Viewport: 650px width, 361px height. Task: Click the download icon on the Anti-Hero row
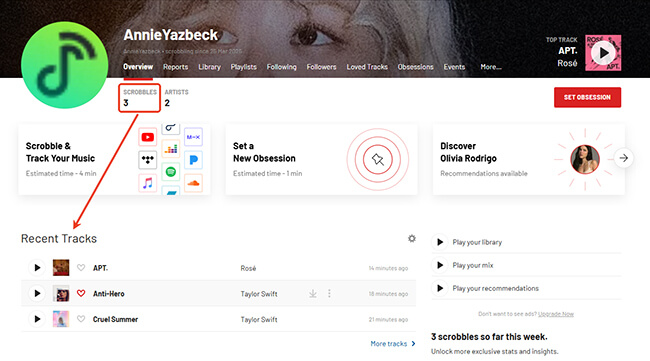point(313,293)
